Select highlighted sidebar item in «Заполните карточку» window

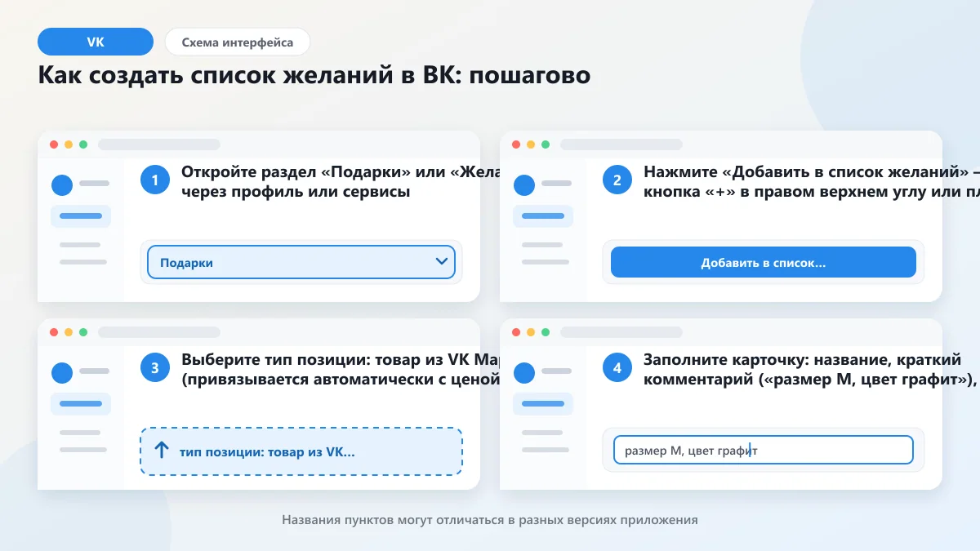[543, 404]
